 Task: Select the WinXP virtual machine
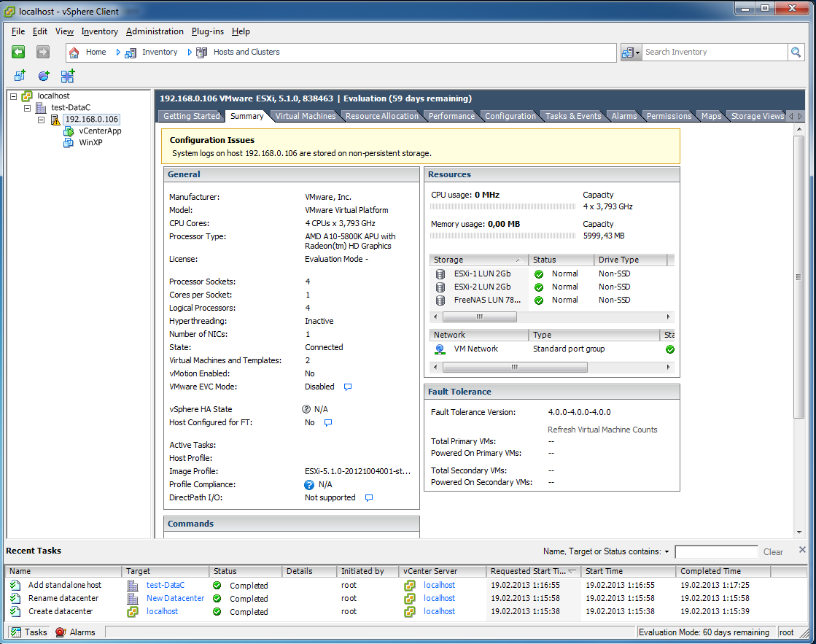coord(90,143)
